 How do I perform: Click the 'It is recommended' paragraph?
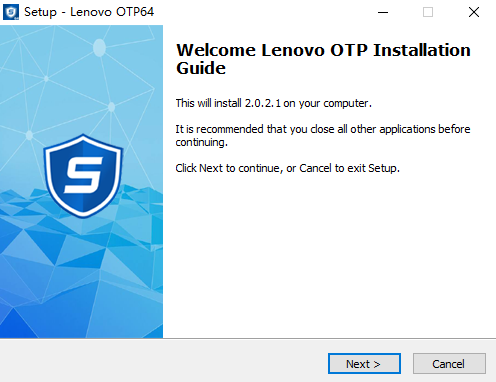(323, 136)
